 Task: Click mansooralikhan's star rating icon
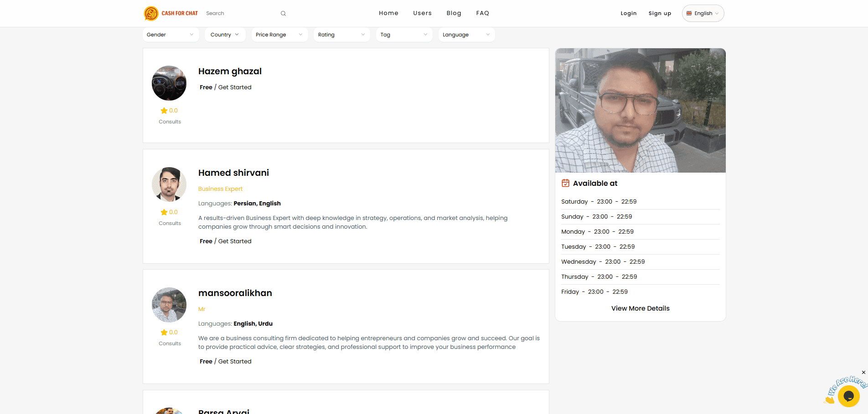tap(164, 332)
